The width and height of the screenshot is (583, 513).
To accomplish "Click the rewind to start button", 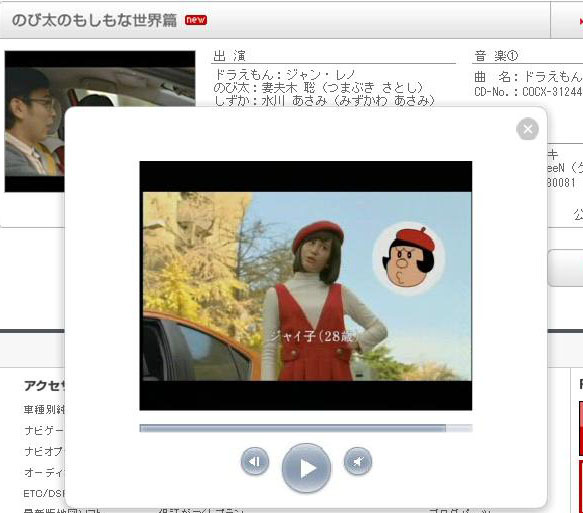I will pos(255,461).
